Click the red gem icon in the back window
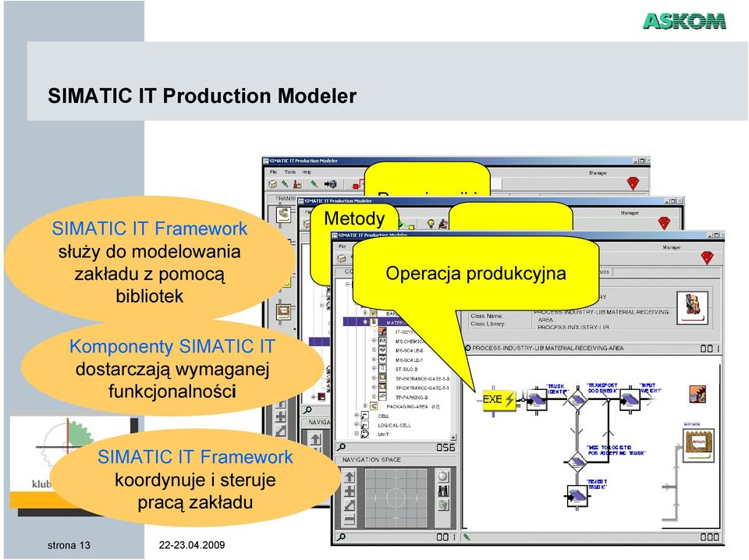 tap(633, 183)
